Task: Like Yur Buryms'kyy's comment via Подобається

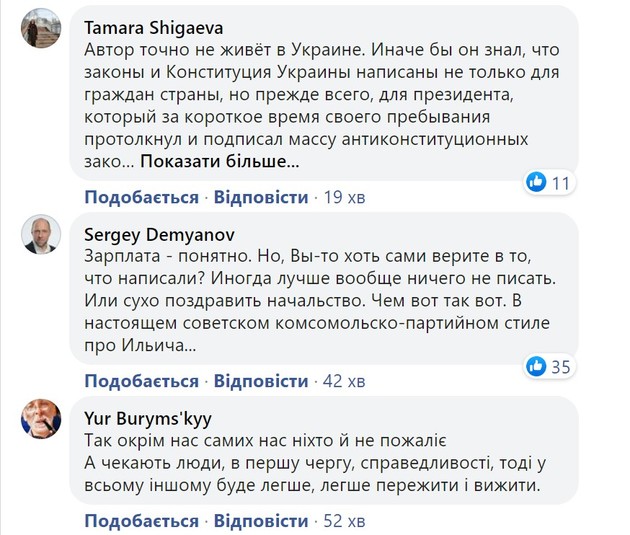Action: click(x=141, y=521)
